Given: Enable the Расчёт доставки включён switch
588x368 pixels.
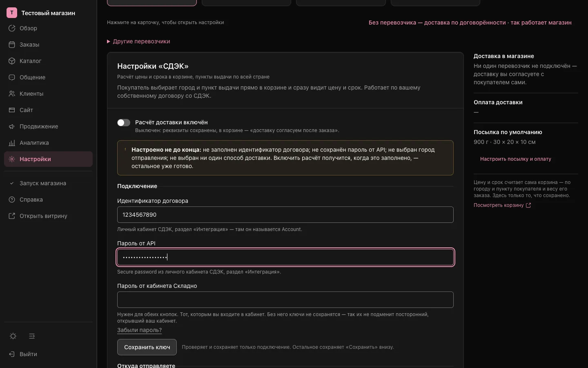Looking at the screenshot, I should 124,123.
